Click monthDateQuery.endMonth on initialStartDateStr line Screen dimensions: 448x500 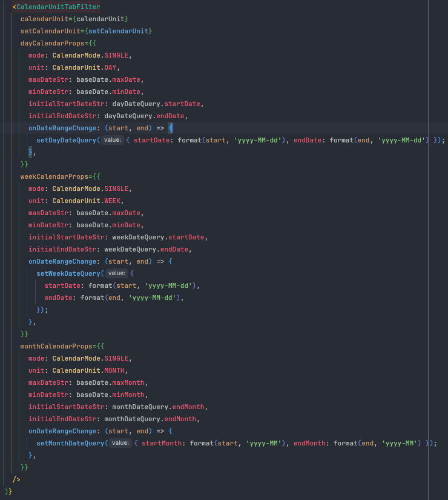click(x=158, y=407)
